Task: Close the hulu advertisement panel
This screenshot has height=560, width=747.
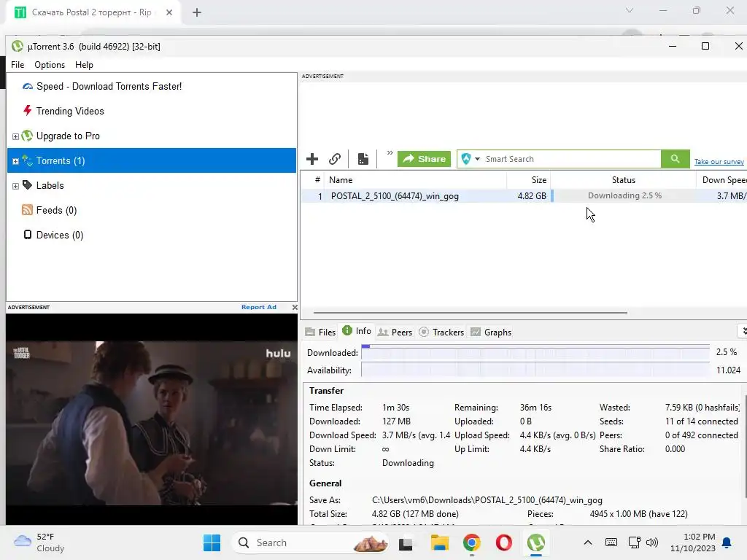Action: pyautogui.click(x=295, y=307)
